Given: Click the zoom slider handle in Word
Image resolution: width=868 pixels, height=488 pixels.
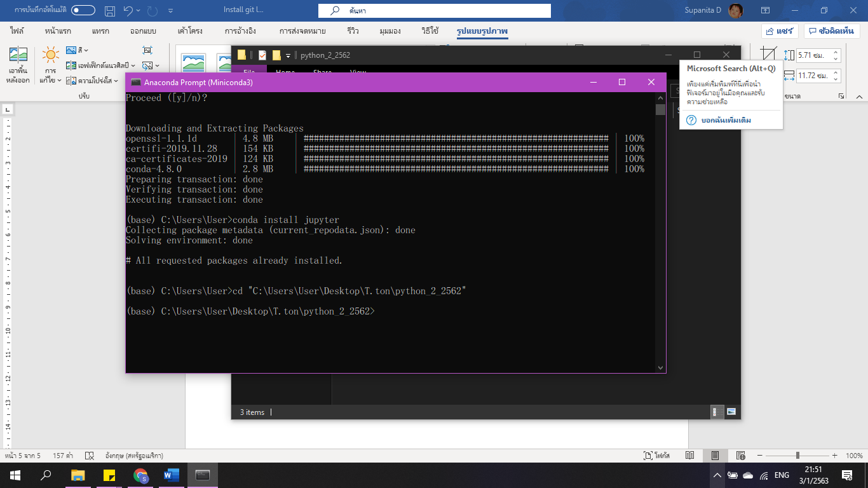Looking at the screenshot, I should click(797, 456).
